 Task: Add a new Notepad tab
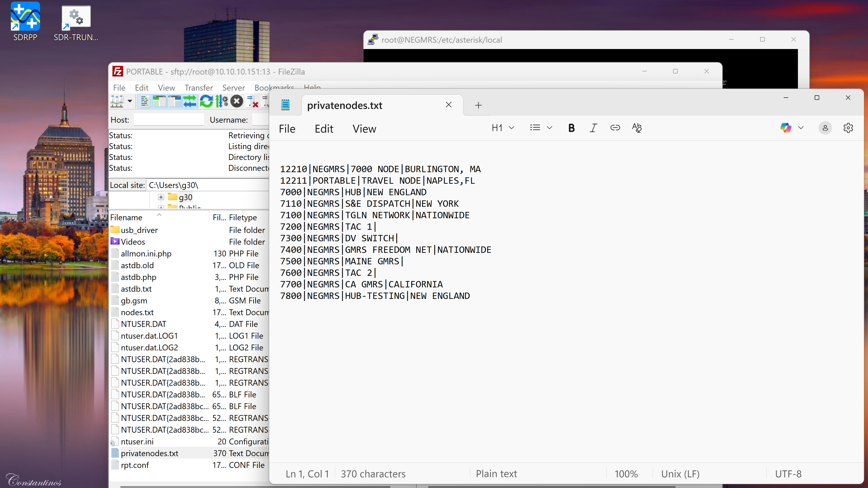(478, 106)
